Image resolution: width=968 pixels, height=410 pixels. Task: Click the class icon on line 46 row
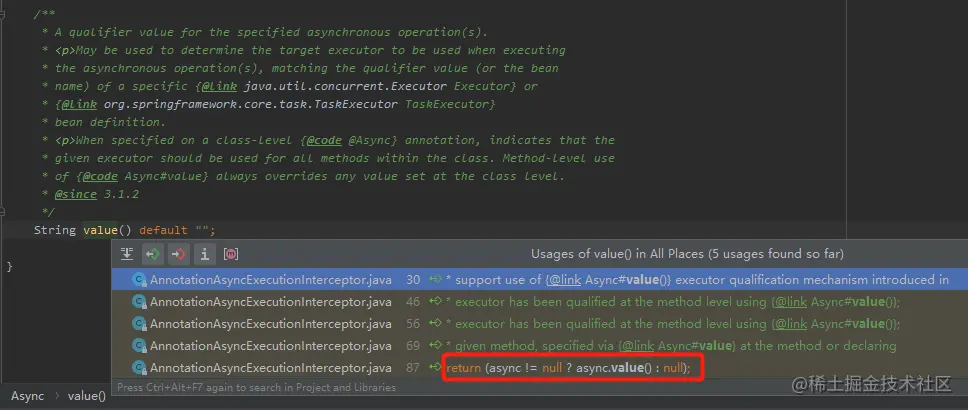[x=140, y=302]
